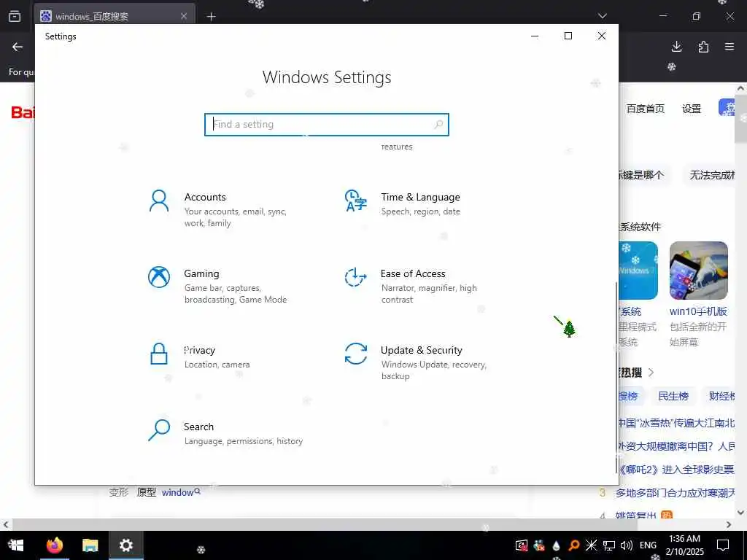Image resolution: width=747 pixels, height=560 pixels.
Task: Select the 财经 tab in Baidu
Action: [721, 396]
